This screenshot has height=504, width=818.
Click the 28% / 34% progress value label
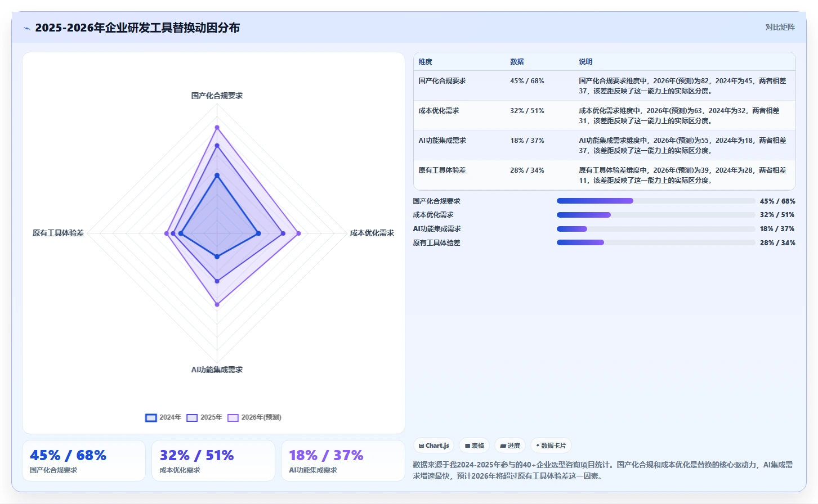click(777, 243)
